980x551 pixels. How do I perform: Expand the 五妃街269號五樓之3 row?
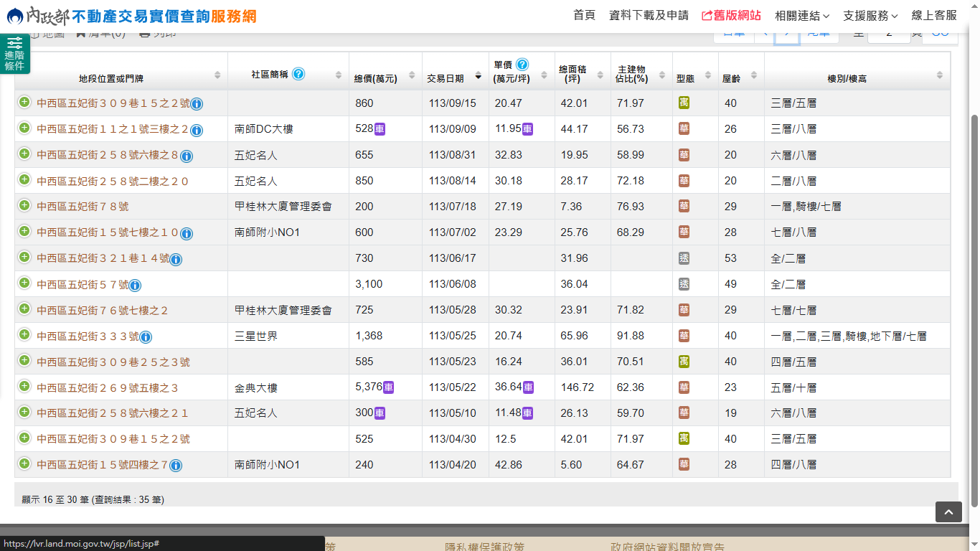click(x=24, y=387)
